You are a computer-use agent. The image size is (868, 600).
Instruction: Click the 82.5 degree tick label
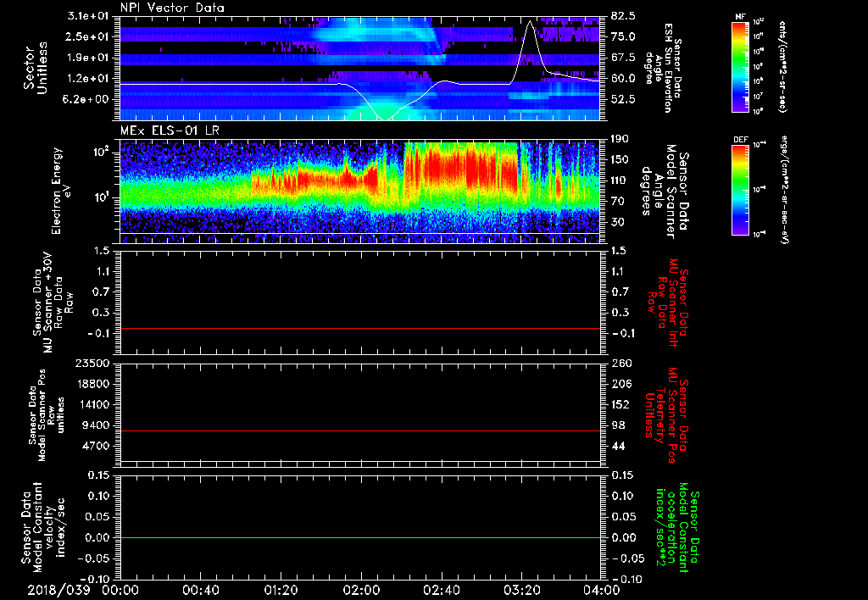coord(623,16)
